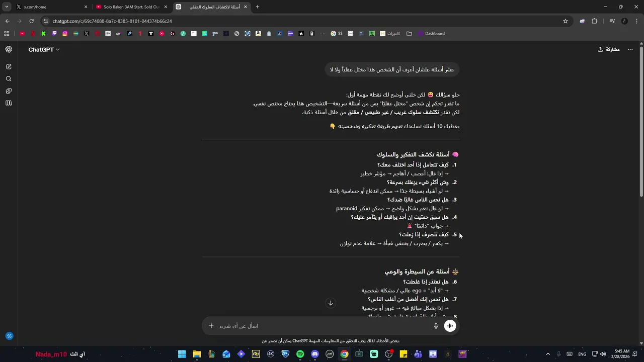Open the new chat pencil icon in sidebar

(x=9, y=66)
